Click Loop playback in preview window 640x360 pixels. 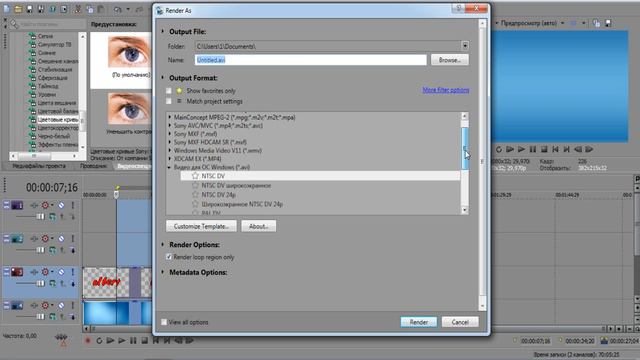[x=499, y=149]
